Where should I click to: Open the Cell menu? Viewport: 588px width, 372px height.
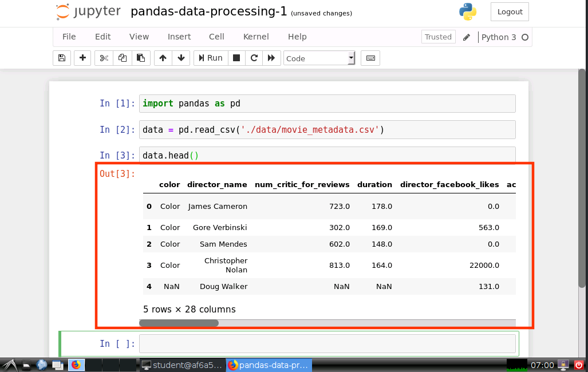(x=216, y=37)
